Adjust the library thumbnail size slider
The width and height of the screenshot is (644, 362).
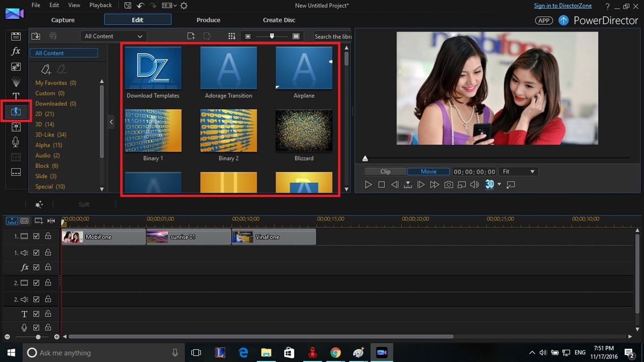click(x=271, y=36)
